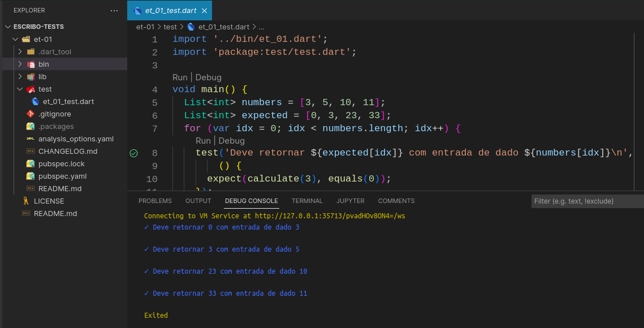This screenshot has height=328, width=644.
Task: Click the lib folder icon
Action: pos(31,77)
